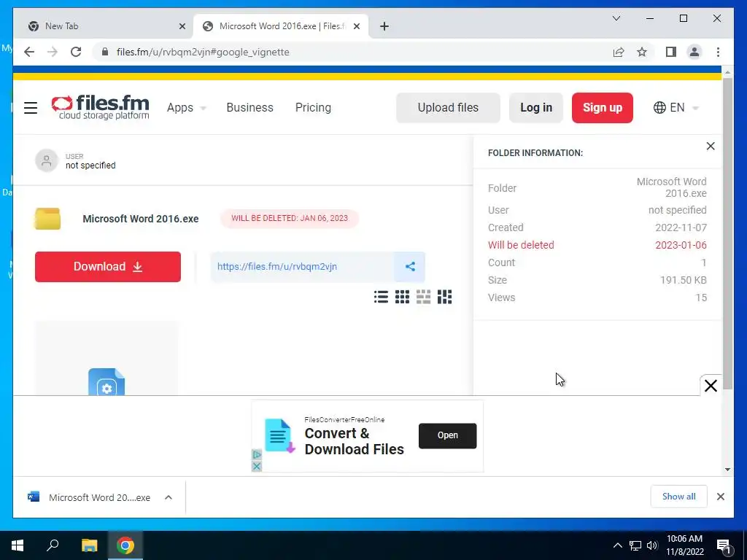The image size is (747, 560).
Task: Click Open on the Convert & Download ad
Action: (x=447, y=435)
